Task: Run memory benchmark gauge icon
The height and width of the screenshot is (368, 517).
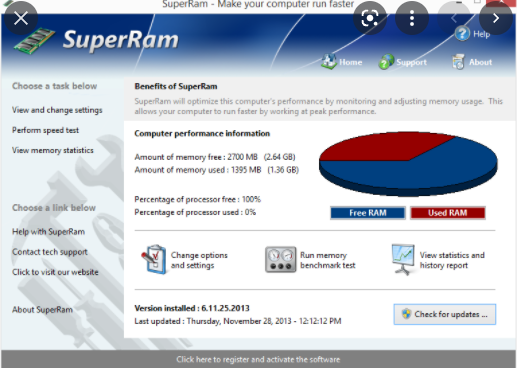Action: [x=280, y=260]
